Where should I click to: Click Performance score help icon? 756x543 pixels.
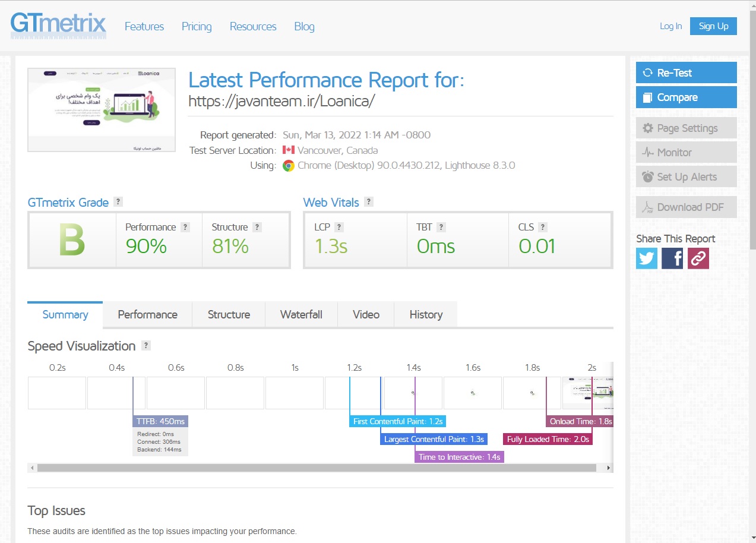coord(185,227)
